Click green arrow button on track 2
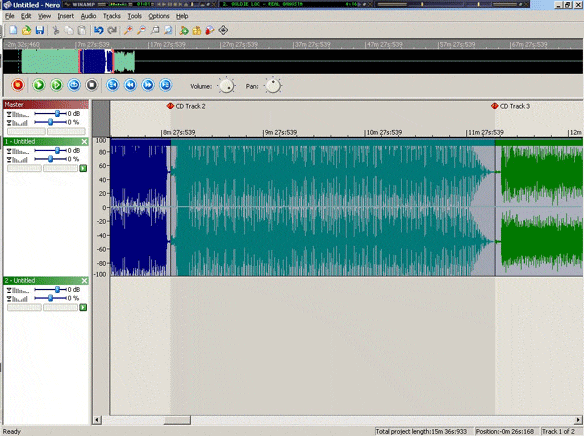The image size is (584, 436). (x=83, y=308)
